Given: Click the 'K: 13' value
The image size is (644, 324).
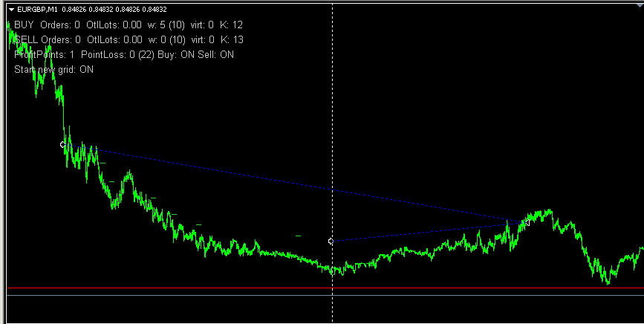Looking at the screenshot, I should pyautogui.click(x=232, y=40).
